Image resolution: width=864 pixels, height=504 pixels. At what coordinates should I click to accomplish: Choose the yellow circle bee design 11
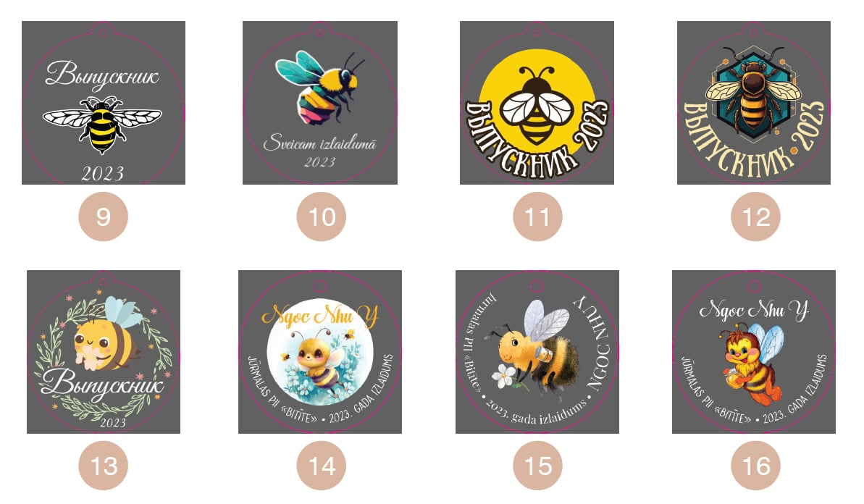[537, 102]
